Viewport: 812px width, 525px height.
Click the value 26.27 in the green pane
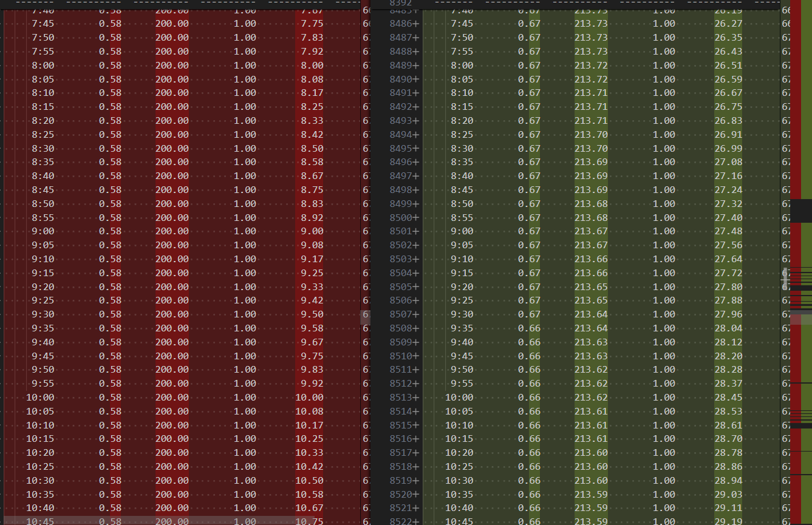tap(728, 24)
